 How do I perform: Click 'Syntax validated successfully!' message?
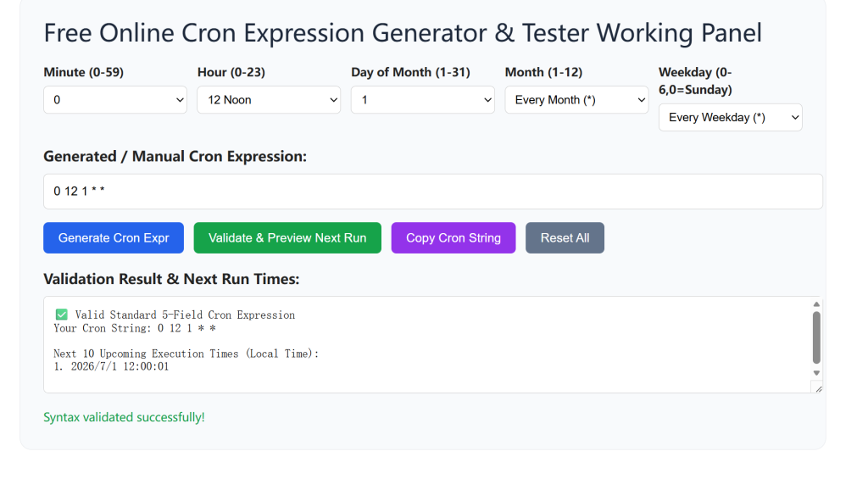[124, 417]
